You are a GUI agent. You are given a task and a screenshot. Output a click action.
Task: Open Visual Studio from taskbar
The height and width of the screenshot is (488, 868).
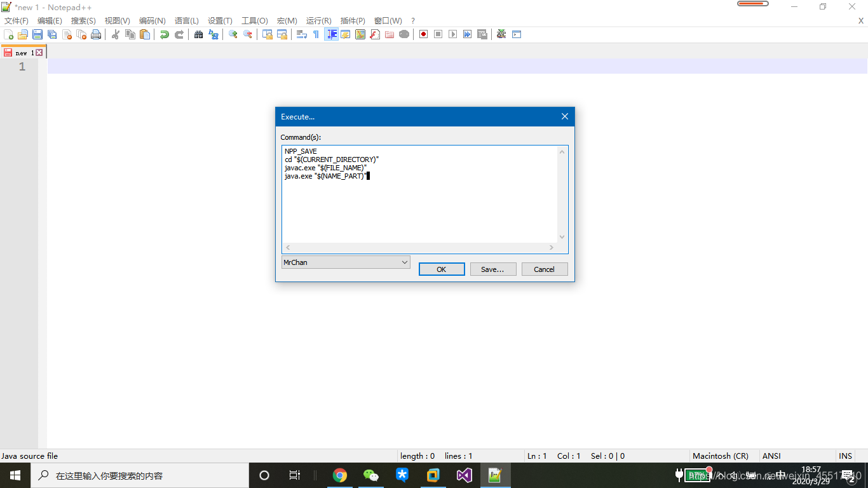464,475
